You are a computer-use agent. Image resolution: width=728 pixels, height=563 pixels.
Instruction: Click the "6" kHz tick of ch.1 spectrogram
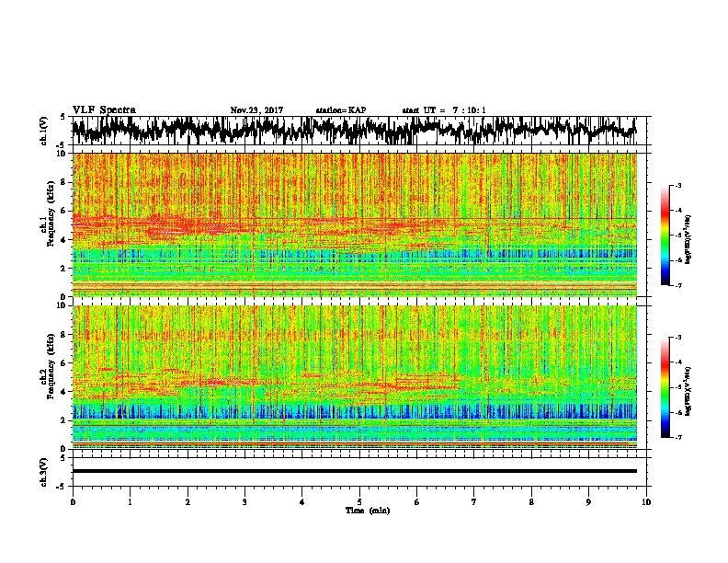tap(64, 211)
